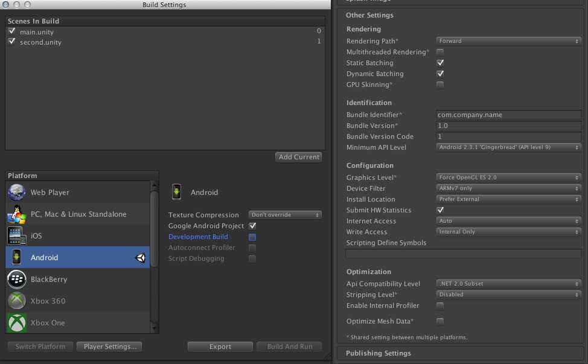The height and width of the screenshot is (364, 588).
Task: Select the BlackBerry platform row
Action: point(78,279)
